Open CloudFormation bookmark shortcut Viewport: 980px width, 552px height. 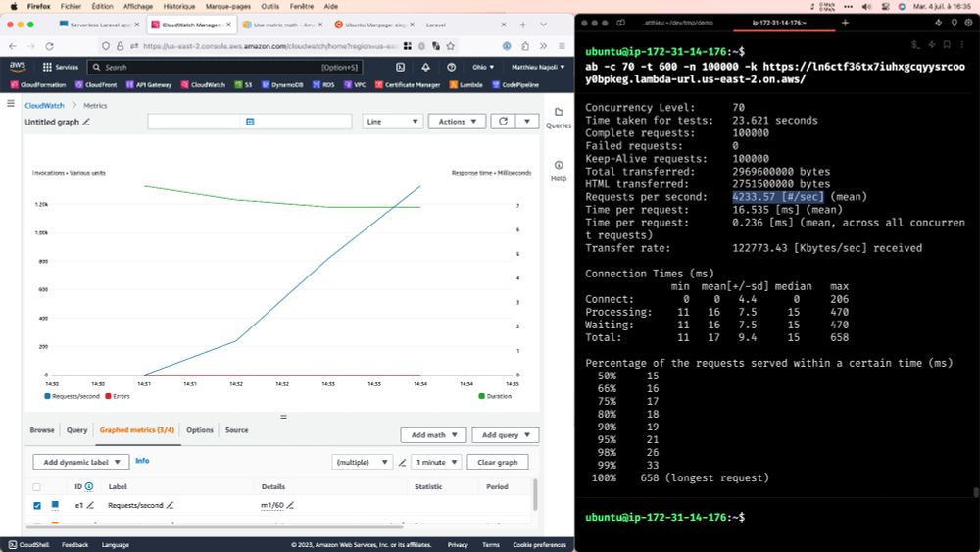point(38,85)
